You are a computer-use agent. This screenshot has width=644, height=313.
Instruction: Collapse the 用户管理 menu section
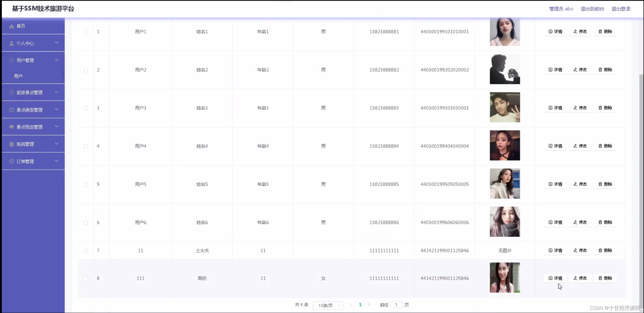(57, 60)
